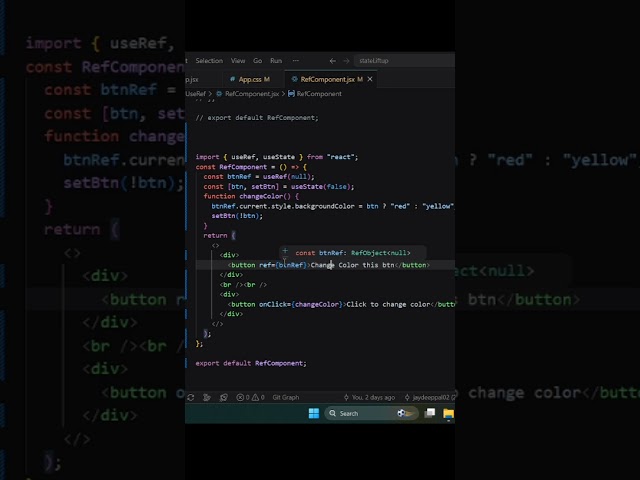The width and height of the screenshot is (640, 480).
Task: Click the RefComponent symbol breadcrumb
Action: tap(319, 94)
